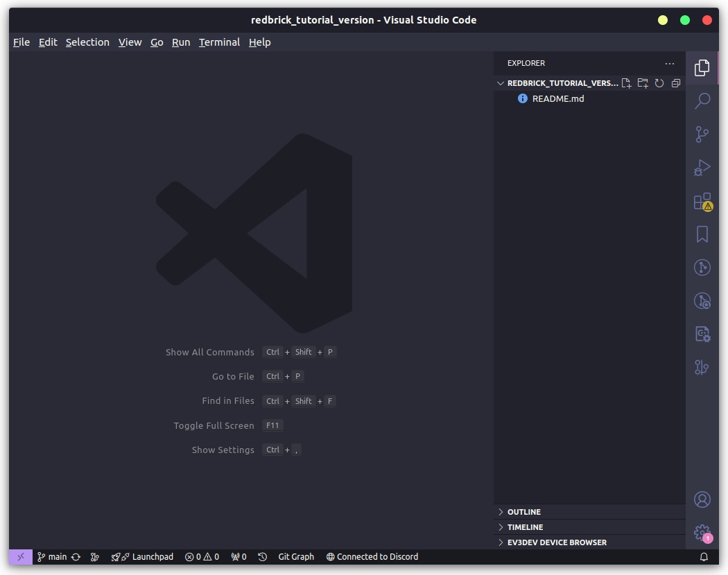The width and height of the screenshot is (728, 575).
Task: Open the git compare icon in the activity bar
Action: point(702,368)
